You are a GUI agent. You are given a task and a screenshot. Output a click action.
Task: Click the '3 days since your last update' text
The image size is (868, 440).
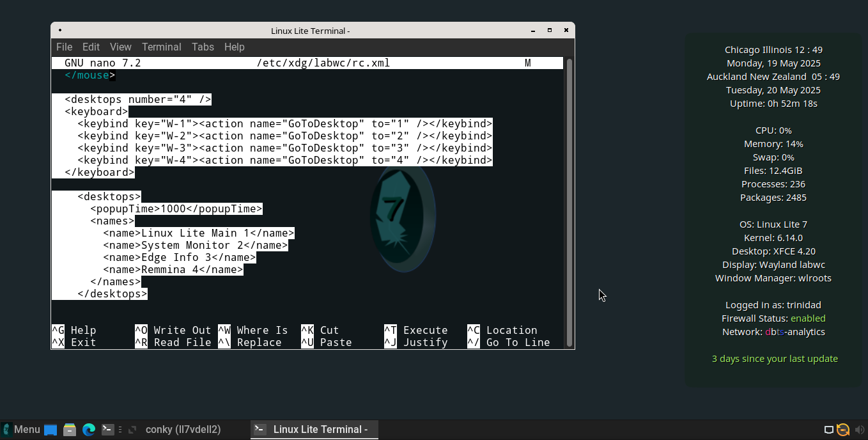tap(775, 359)
